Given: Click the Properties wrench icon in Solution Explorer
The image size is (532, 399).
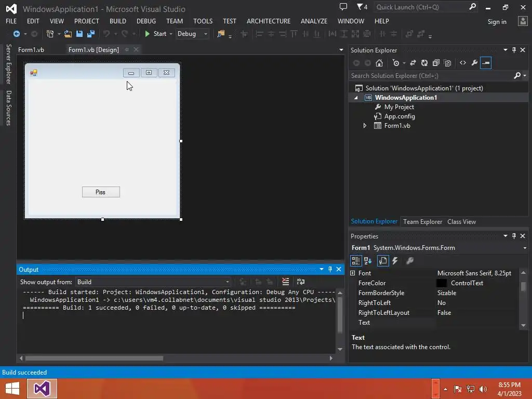Looking at the screenshot, I should tap(474, 63).
